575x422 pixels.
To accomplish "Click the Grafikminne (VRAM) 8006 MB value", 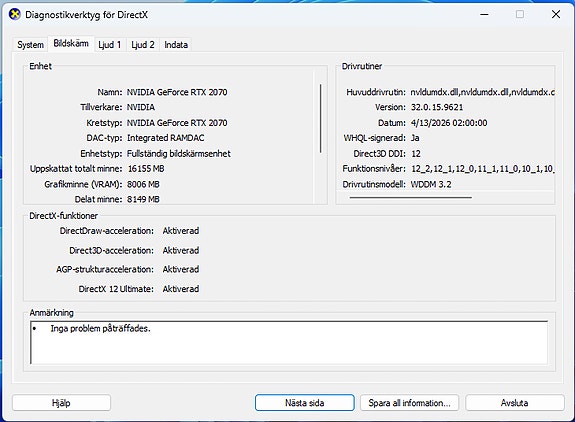I will pos(143,184).
